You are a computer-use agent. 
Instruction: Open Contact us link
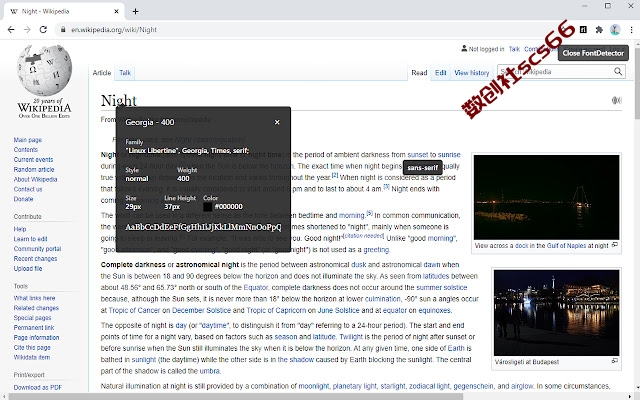[28, 189]
